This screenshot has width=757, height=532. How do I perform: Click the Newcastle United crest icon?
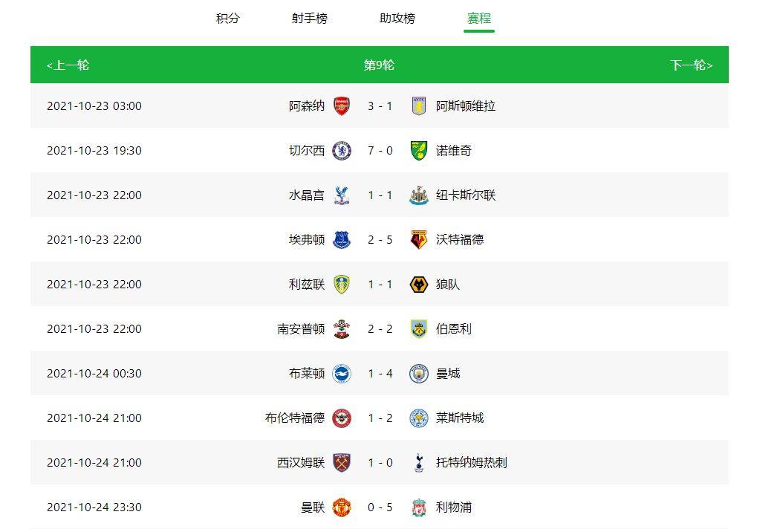[x=418, y=195]
